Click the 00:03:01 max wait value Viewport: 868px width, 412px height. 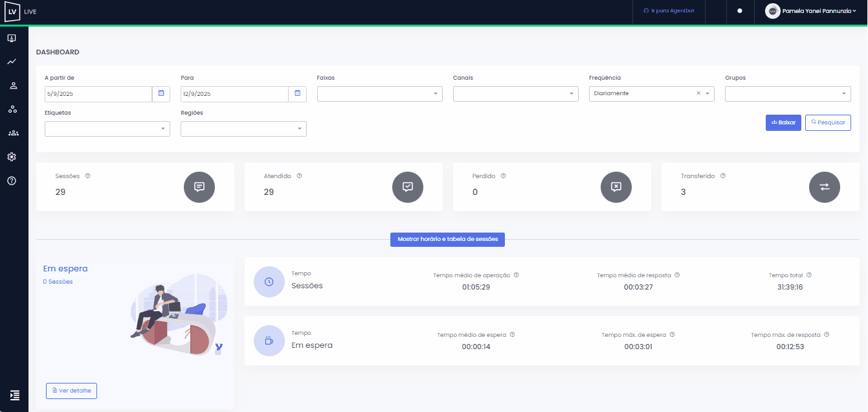click(x=638, y=347)
